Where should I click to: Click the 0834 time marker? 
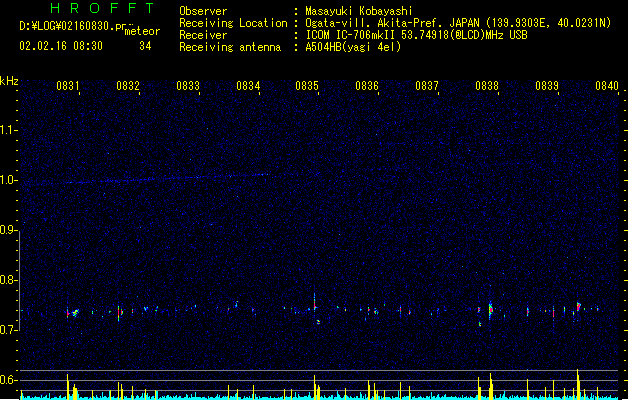tap(248, 86)
